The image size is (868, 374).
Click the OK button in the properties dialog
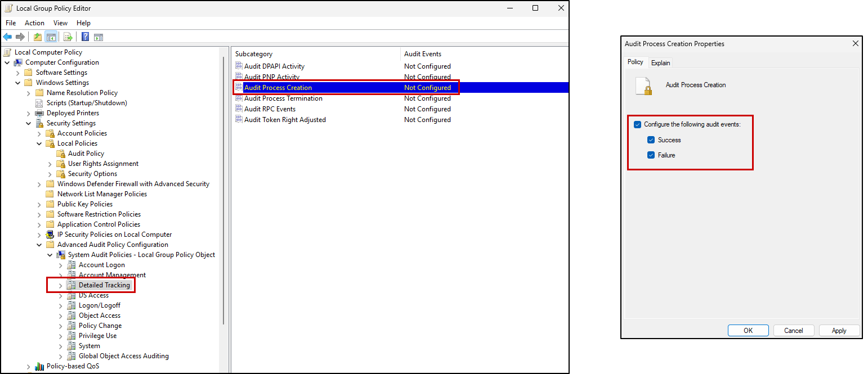click(748, 330)
